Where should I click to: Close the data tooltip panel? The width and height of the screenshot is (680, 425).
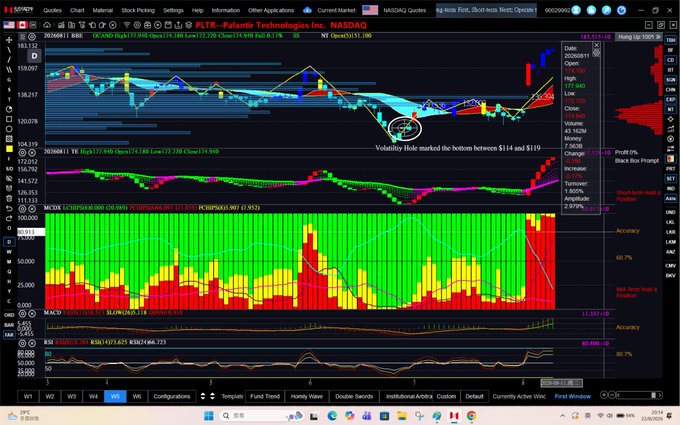596,45
